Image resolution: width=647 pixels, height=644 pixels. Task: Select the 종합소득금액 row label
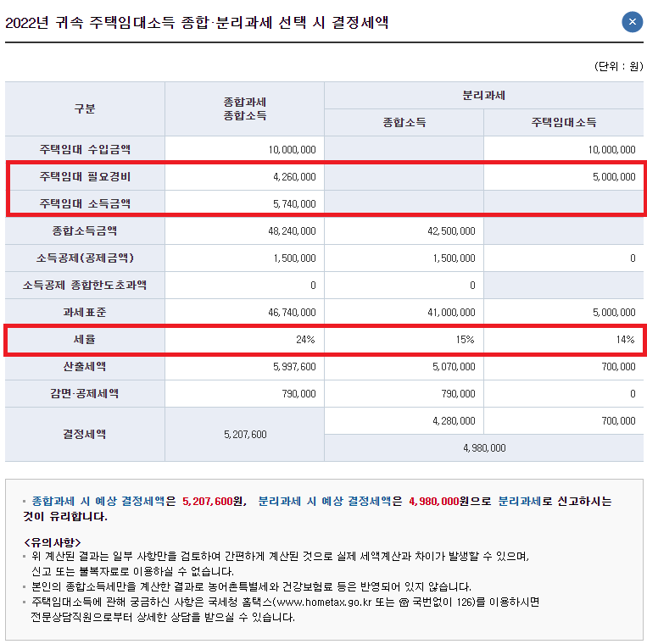85,230
